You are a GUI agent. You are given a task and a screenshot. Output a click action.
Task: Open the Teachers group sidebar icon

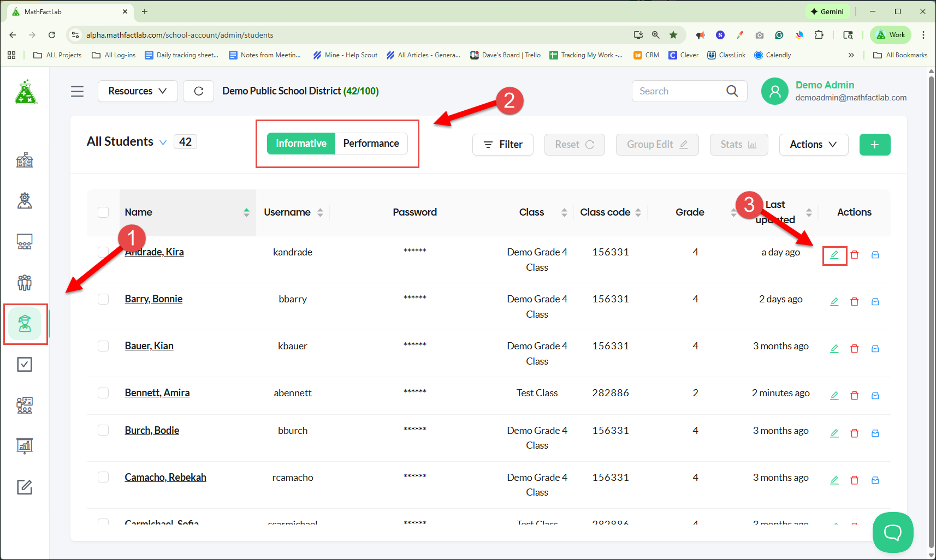click(25, 282)
